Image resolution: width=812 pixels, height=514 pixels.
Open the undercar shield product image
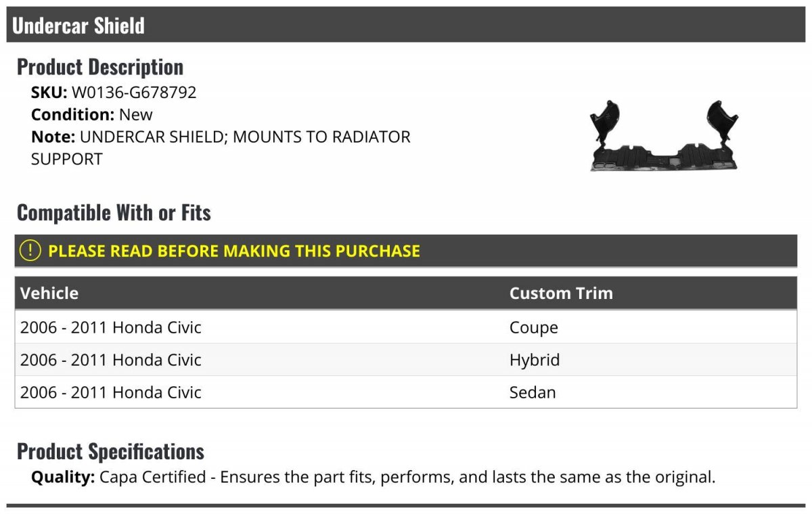664,135
